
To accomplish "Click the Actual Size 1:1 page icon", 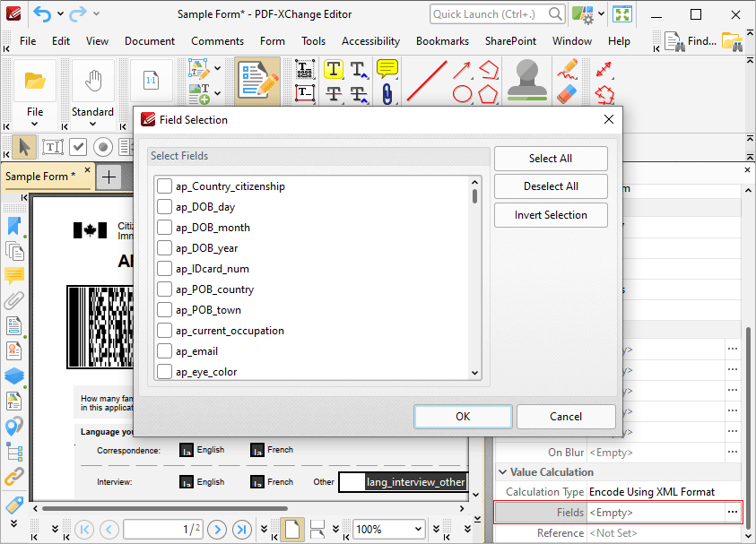I will coord(151,81).
